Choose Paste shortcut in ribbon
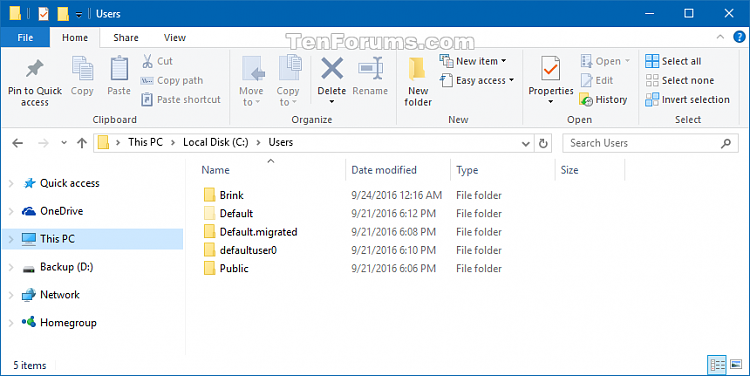The height and width of the screenshot is (376, 750). tap(181, 100)
